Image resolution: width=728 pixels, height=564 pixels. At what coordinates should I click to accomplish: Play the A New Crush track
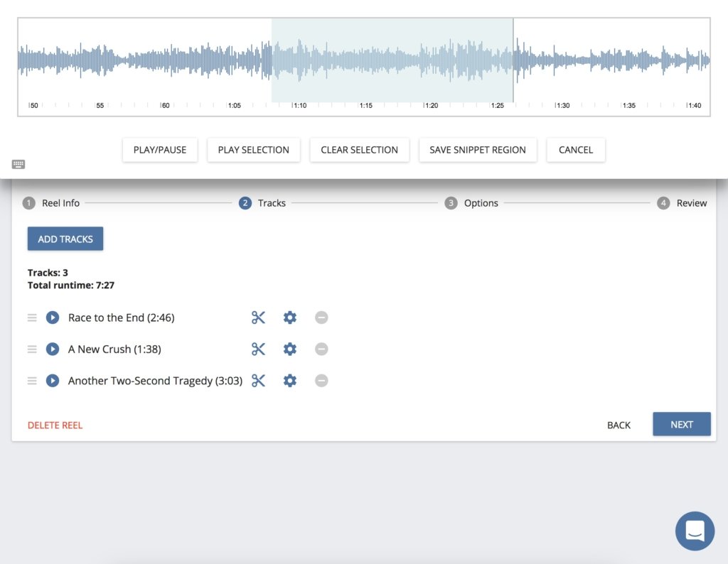(53, 349)
